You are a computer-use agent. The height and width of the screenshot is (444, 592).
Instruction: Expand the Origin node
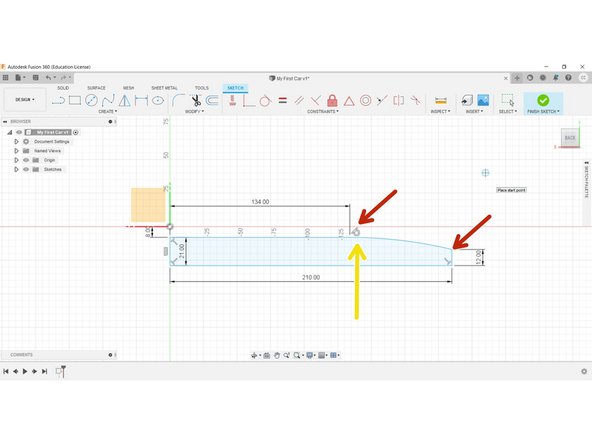(x=16, y=160)
